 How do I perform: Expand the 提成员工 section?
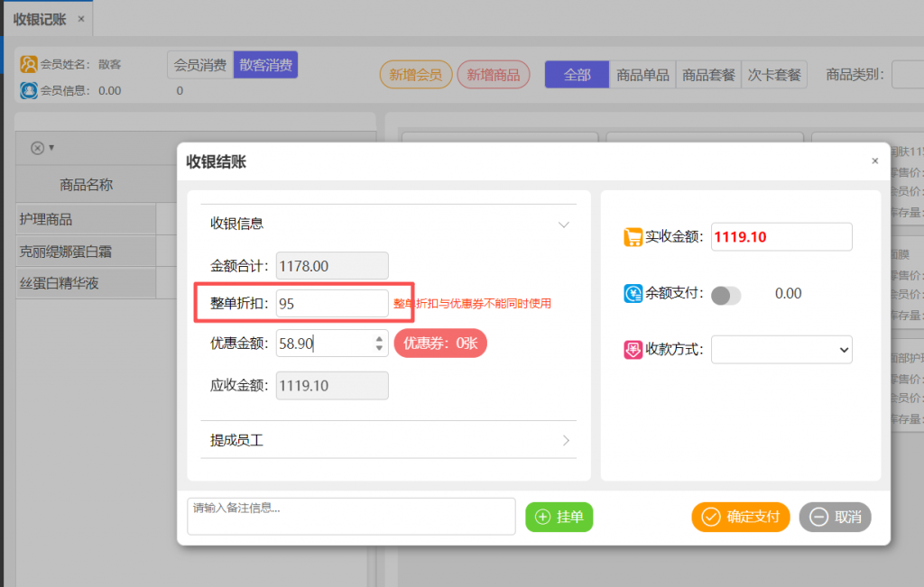pyautogui.click(x=566, y=441)
